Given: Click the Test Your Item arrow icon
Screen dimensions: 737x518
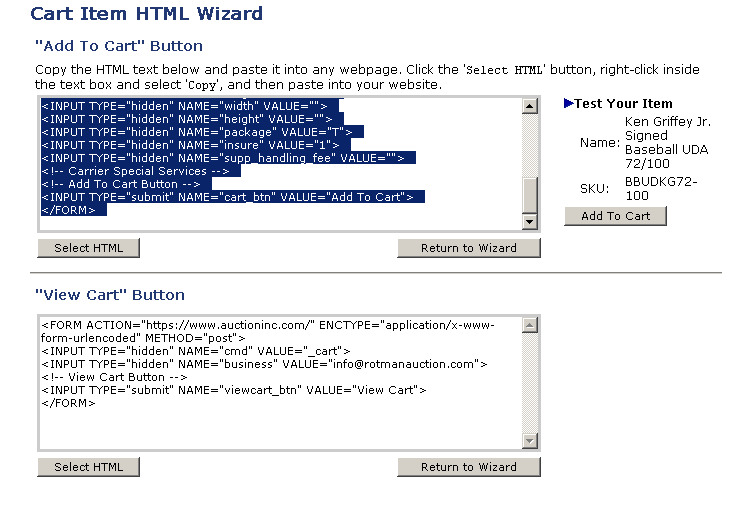Looking at the screenshot, I should (568, 103).
